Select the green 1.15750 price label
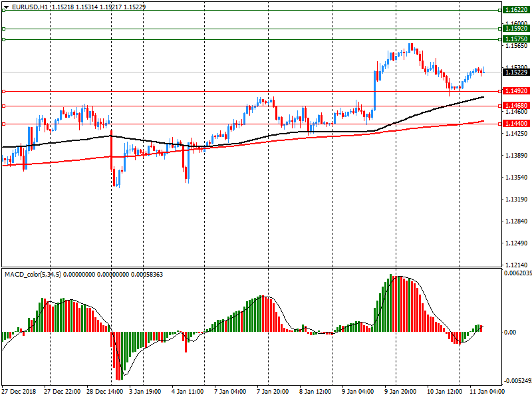532x399 pixels. click(x=516, y=39)
